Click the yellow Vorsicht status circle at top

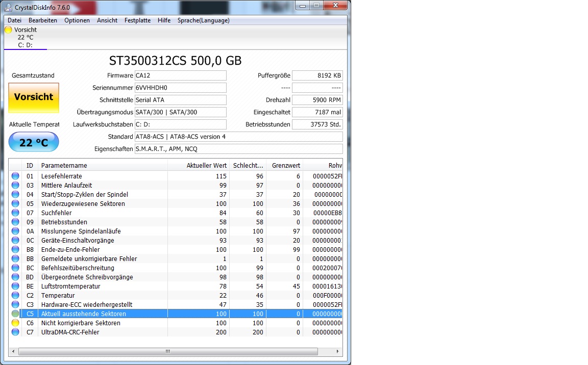tap(8, 30)
